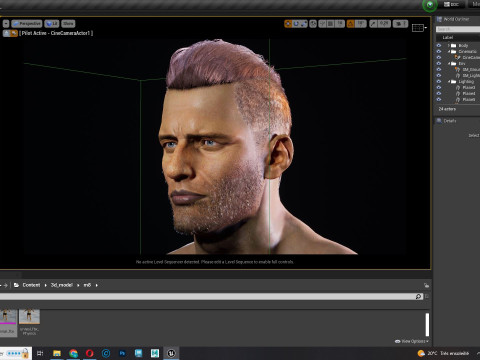
Task: Toggle the world/local coordinate space icon
Action: click(x=313, y=24)
